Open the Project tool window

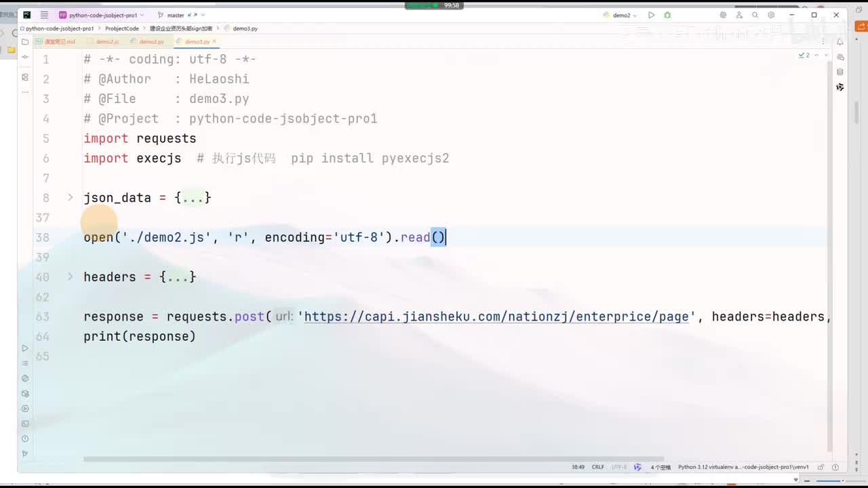tap(25, 42)
